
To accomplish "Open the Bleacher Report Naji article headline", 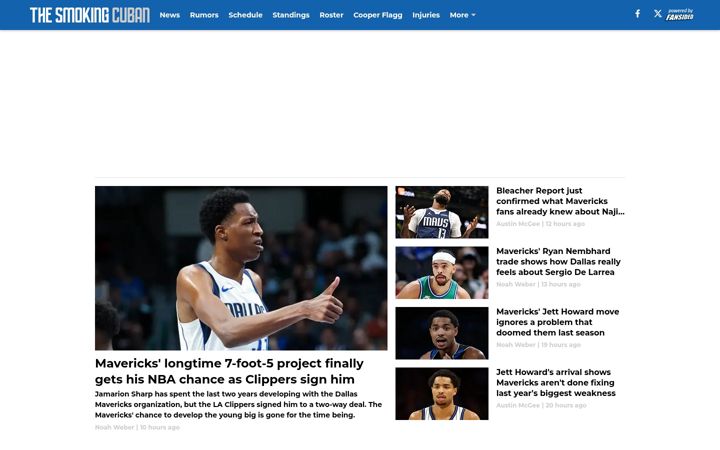I will tap(560, 201).
